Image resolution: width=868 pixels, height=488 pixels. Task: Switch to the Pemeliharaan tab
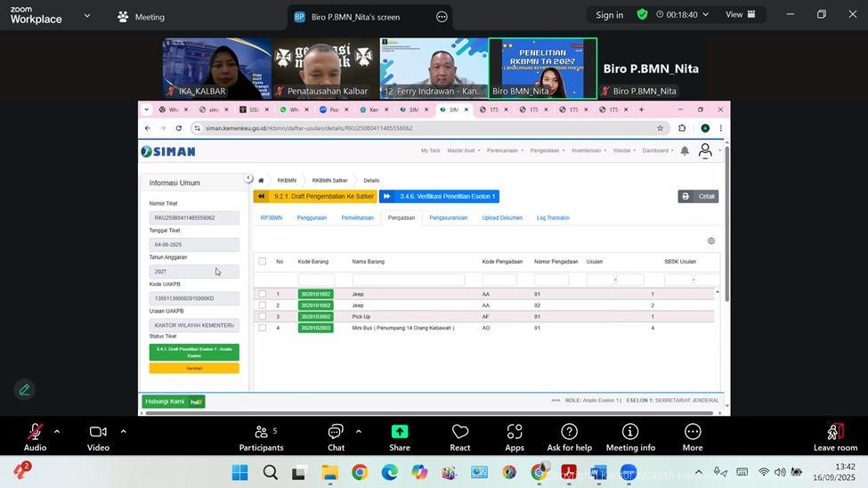point(357,218)
